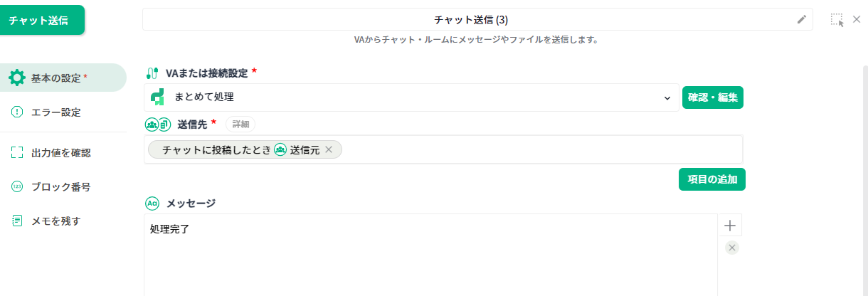Click the number icon for ブロック番号
The height and width of the screenshot is (296, 868).
(17, 186)
